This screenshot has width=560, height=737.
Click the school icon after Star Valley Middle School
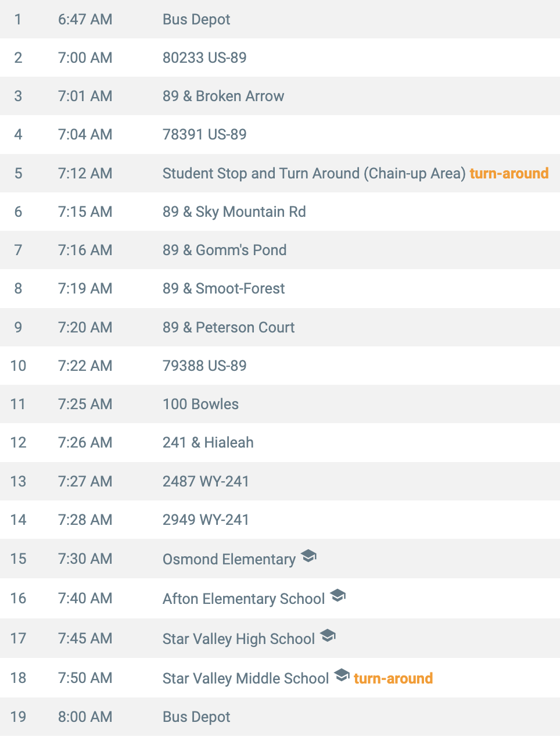[x=342, y=675]
